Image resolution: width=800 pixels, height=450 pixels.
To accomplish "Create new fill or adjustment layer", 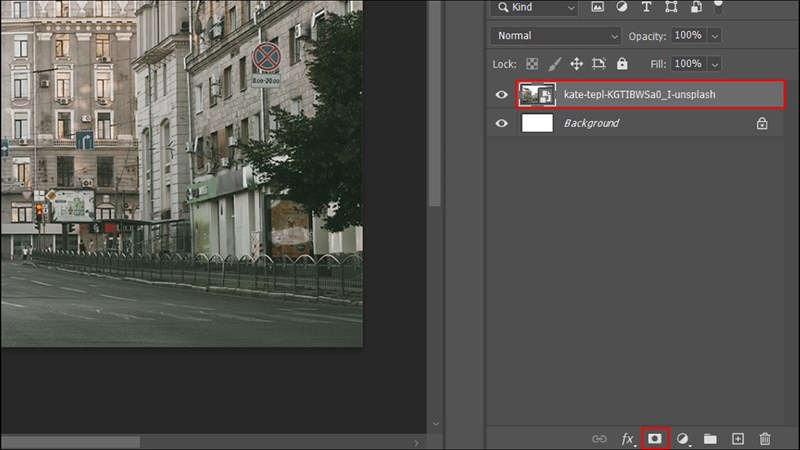I will coord(683,439).
